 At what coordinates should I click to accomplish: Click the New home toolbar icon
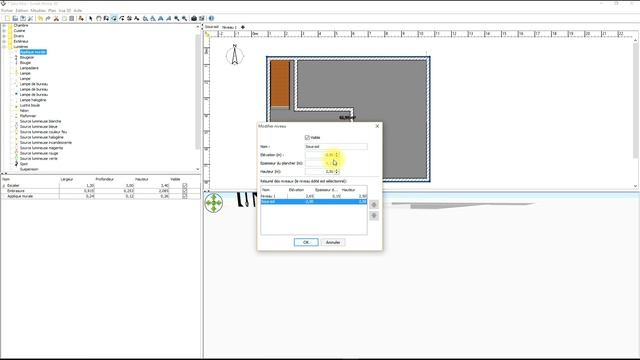click(x=7, y=18)
